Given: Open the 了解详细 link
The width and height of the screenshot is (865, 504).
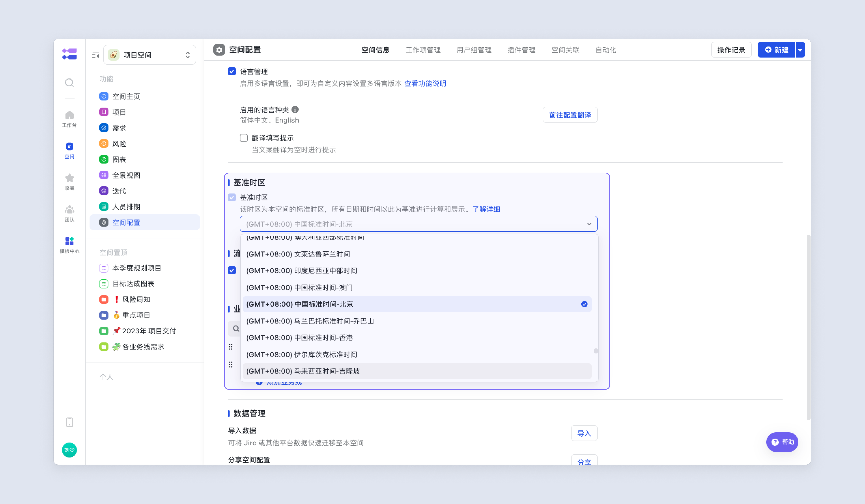Looking at the screenshot, I should pos(486,209).
